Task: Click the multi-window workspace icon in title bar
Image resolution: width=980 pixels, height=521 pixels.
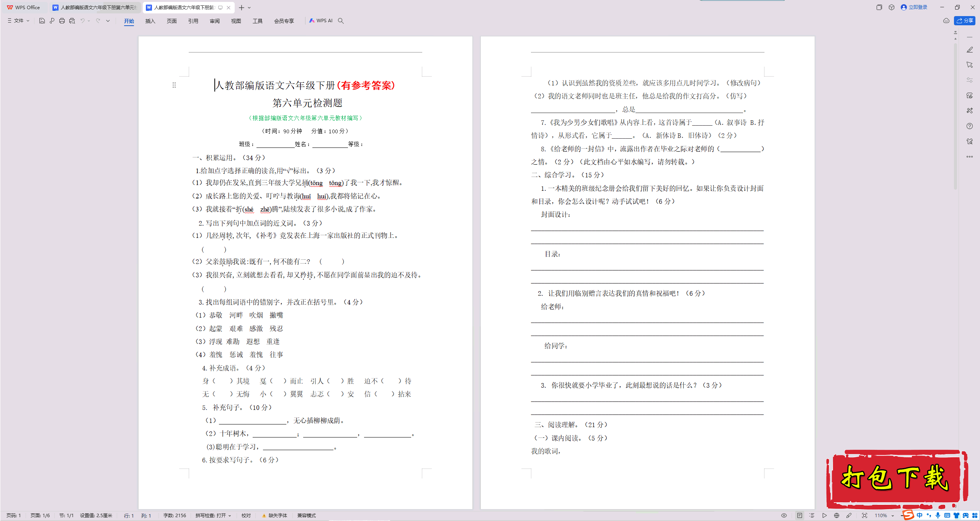Action: coord(879,7)
